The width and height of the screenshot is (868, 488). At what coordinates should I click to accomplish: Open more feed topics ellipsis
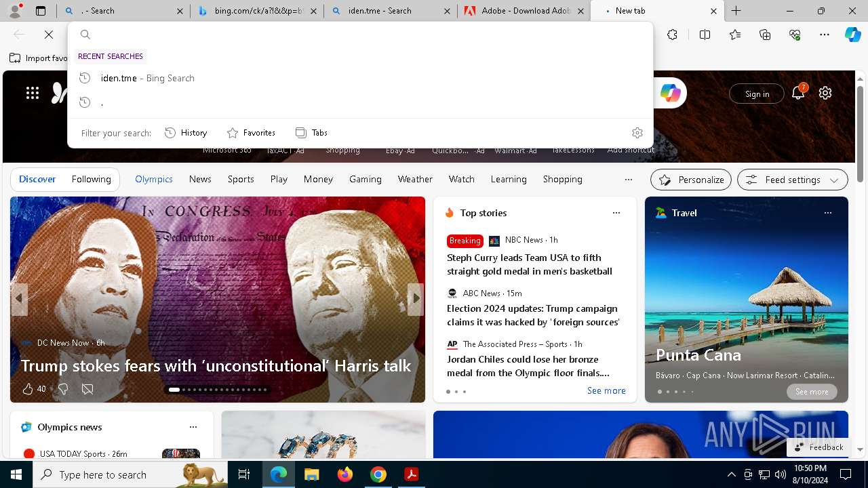629,180
